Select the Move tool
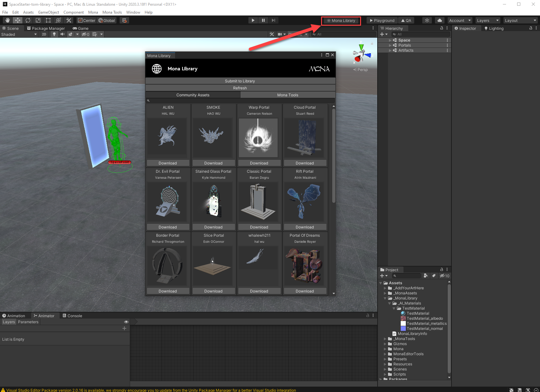Image resolution: width=540 pixels, height=392 pixels. click(18, 20)
